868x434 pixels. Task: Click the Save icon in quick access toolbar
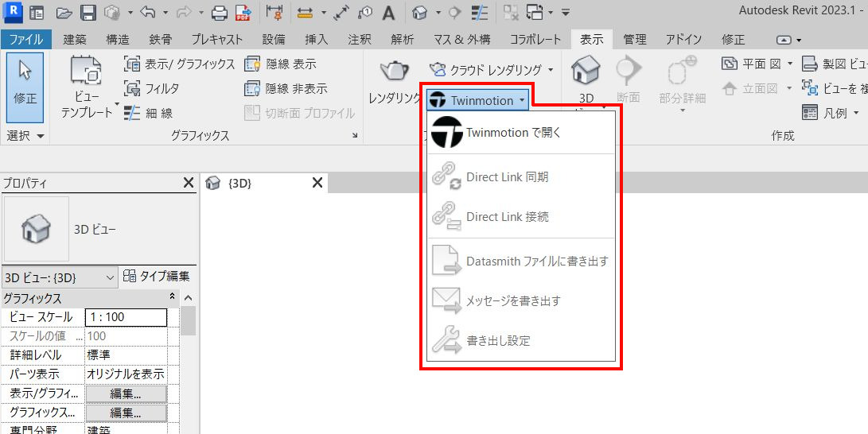click(x=88, y=13)
